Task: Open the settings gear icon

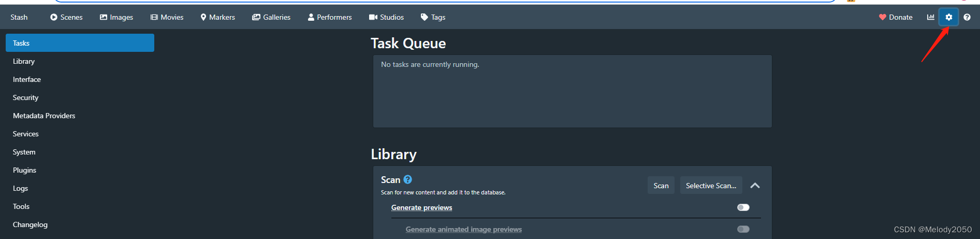Action: coord(948,17)
